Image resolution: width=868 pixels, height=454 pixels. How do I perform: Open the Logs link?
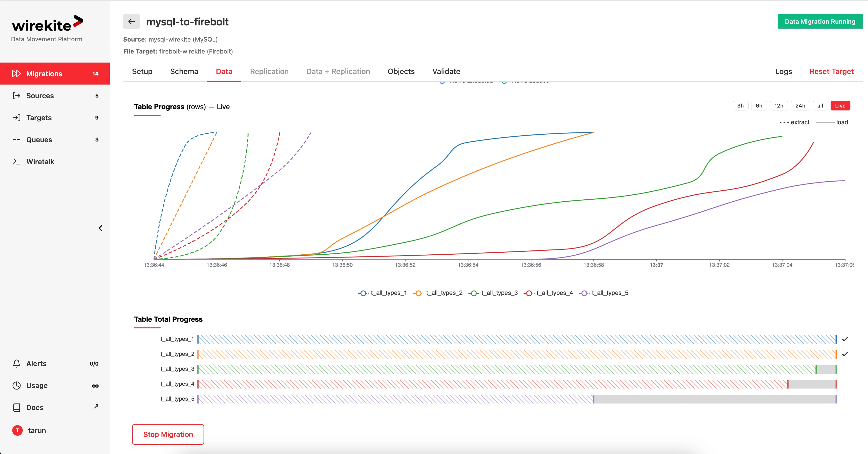783,71
